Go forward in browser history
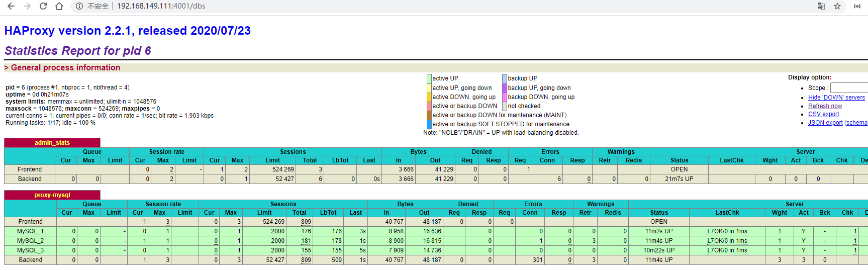The image size is (868, 271). pos(27,6)
